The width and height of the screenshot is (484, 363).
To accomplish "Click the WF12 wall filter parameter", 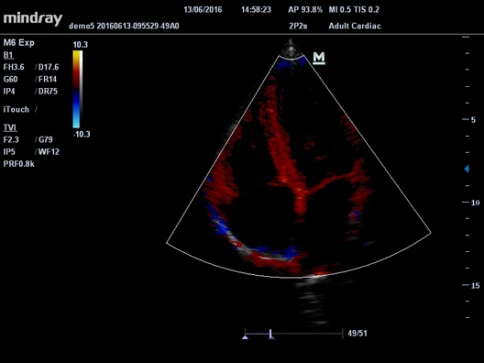I will (49, 152).
